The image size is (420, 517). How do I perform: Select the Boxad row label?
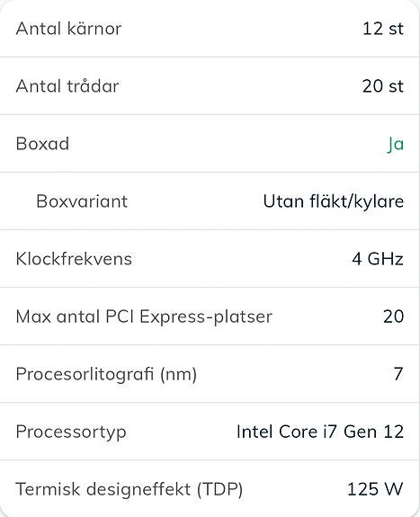[42, 144]
